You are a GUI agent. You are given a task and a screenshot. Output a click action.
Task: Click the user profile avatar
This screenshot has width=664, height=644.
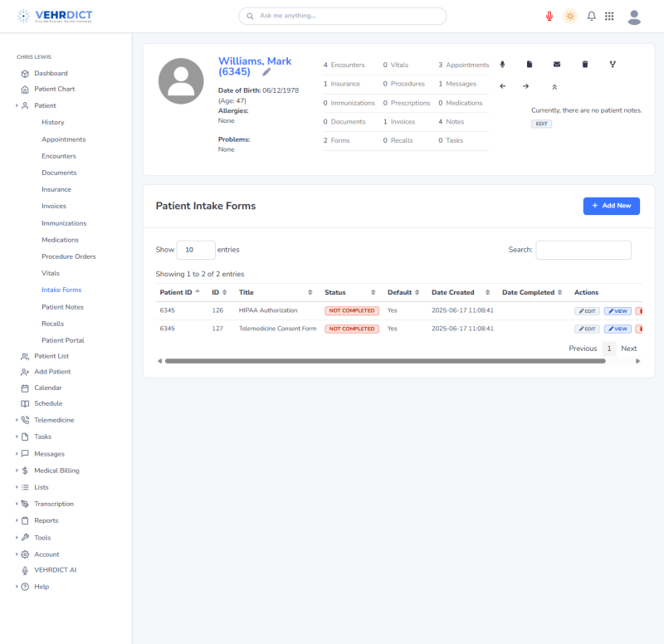pos(633,16)
